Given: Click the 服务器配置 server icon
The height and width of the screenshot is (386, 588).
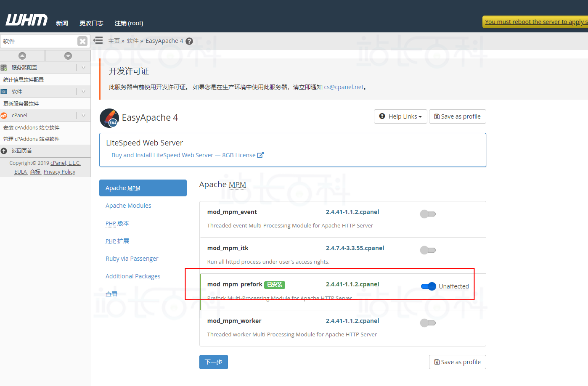Looking at the screenshot, I should [4, 68].
